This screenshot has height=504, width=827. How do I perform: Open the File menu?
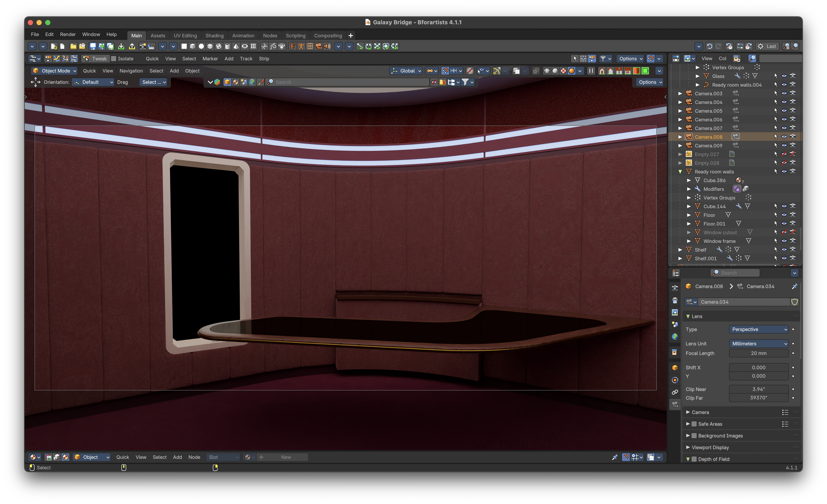coord(35,34)
